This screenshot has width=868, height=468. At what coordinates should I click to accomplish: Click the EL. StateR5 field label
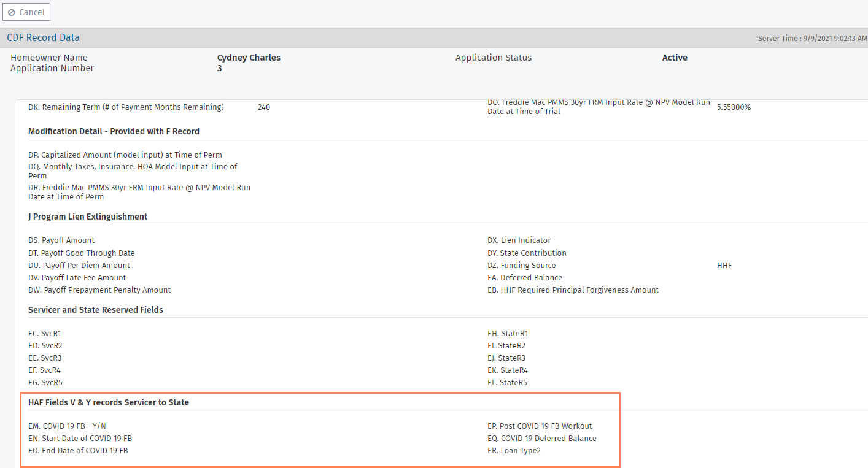pos(507,383)
